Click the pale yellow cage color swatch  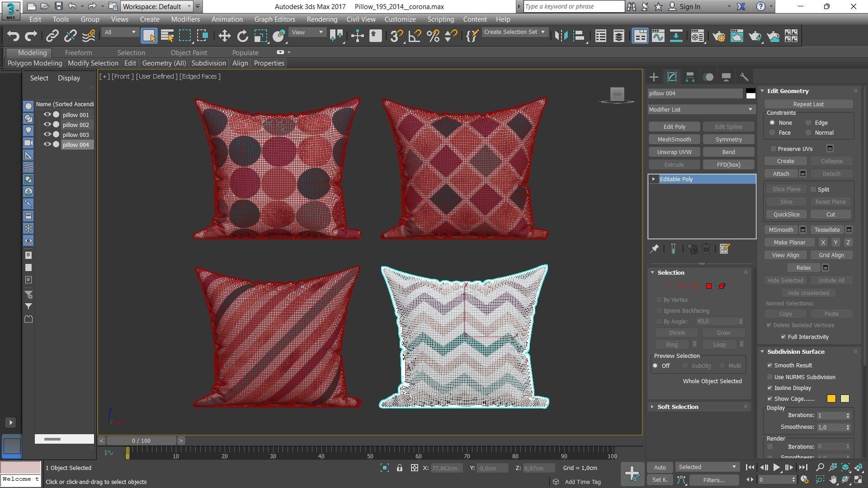844,399
